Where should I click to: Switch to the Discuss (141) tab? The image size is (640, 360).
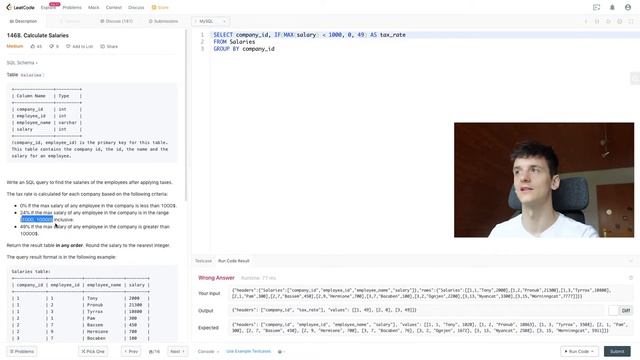click(x=116, y=21)
